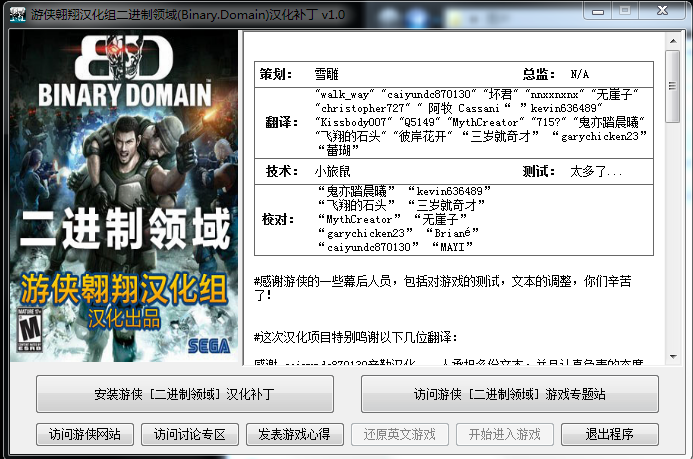The height and width of the screenshot is (459, 693).
Task: Click the 校对 row label
Action: pos(278,219)
